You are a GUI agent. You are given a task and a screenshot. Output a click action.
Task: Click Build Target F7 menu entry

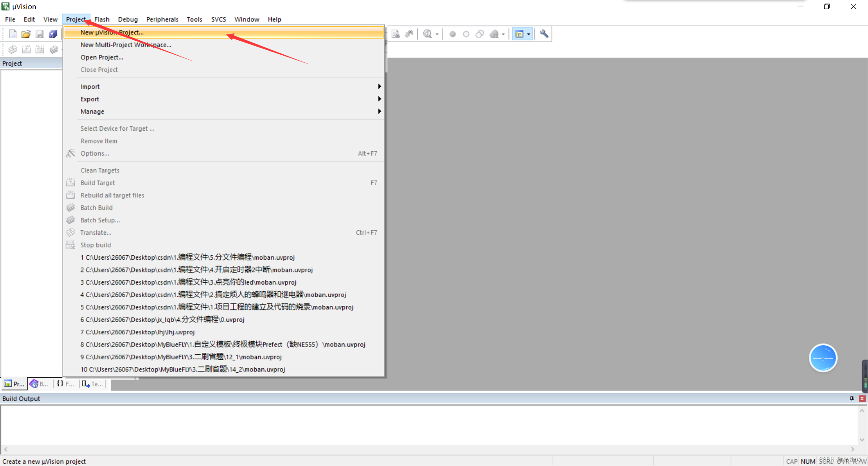coord(224,183)
